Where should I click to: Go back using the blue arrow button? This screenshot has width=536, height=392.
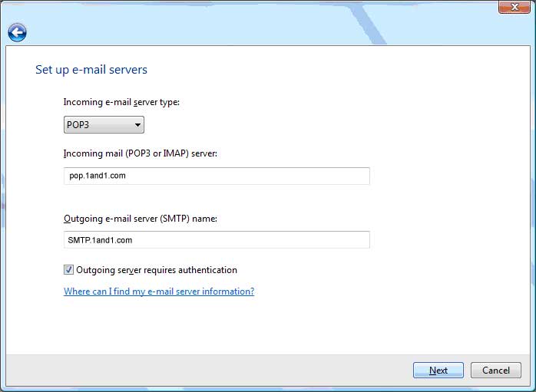pyautogui.click(x=17, y=33)
